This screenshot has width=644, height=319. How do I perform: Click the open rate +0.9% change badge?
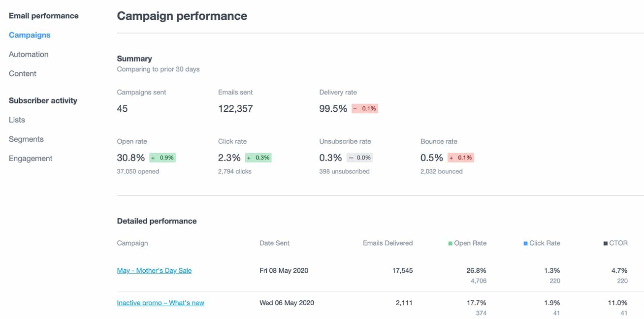click(x=162, y=158)
